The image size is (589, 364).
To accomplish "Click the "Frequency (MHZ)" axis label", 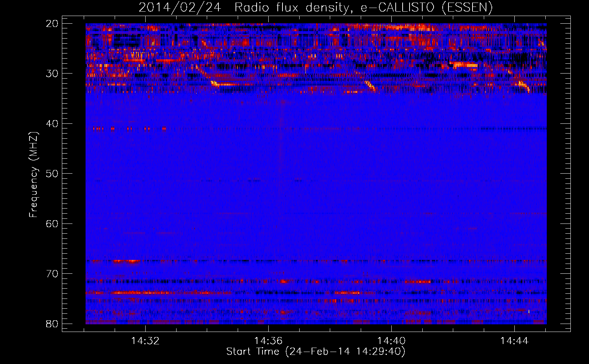I will pyautogui.click(x=33, y=175).
